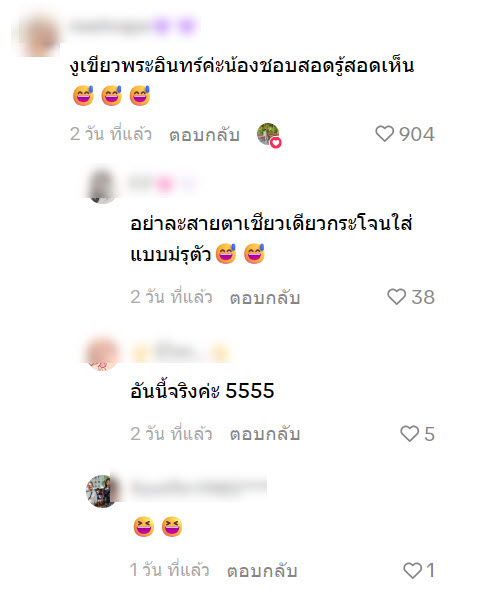
Task: Reply to the comment posted 1 day ago
Action: (262, 571)
